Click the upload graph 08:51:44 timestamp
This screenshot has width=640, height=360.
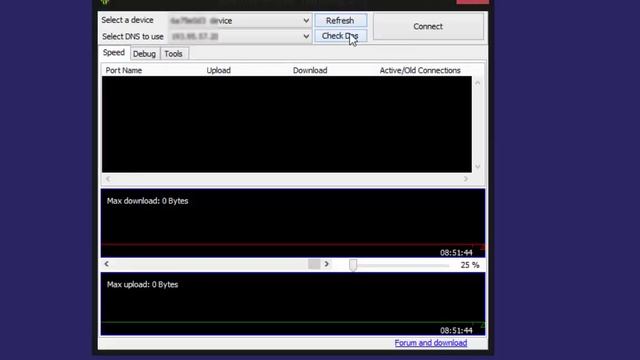456,330
